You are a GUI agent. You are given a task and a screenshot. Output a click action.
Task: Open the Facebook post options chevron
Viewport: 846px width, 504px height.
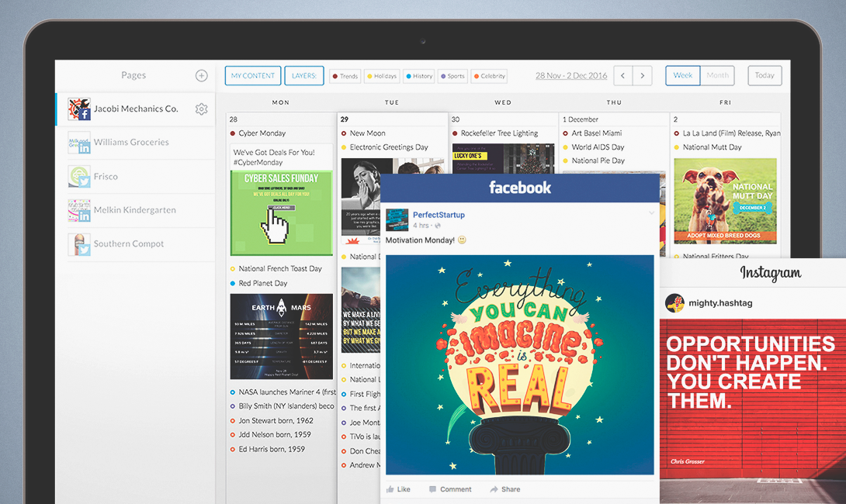click(x=651, y=213)
